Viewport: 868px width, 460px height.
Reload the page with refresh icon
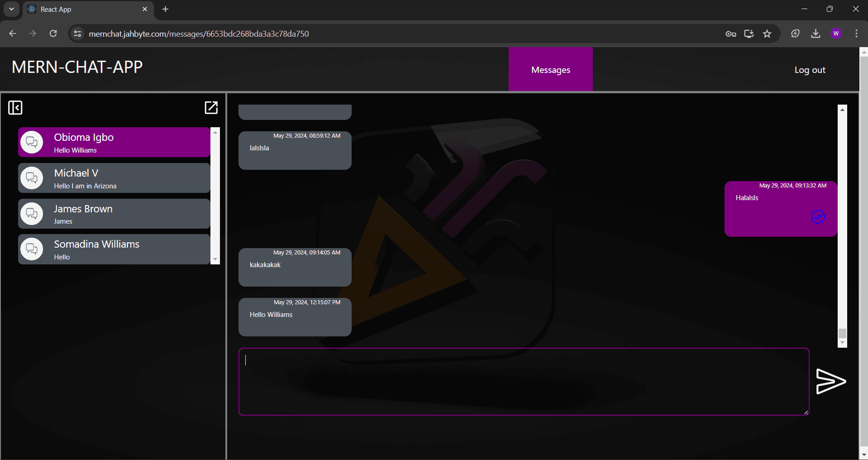tap(53, 34)
